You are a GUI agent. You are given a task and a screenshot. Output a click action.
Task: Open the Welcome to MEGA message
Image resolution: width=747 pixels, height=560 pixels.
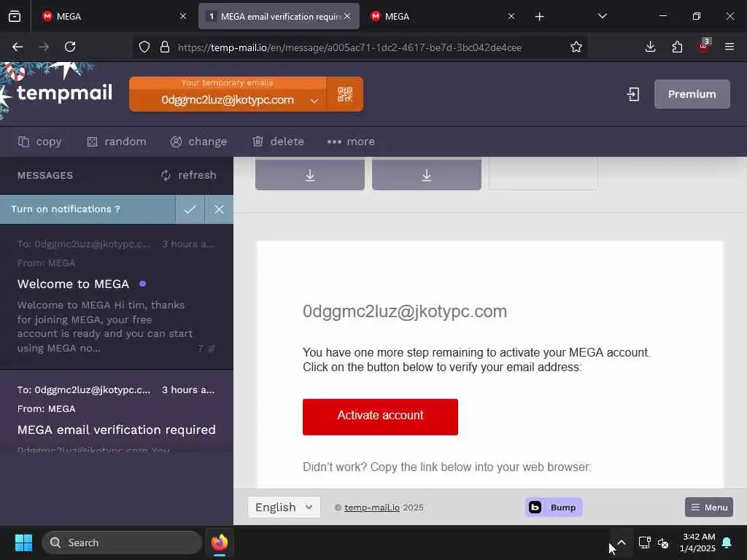click(117, 296)
